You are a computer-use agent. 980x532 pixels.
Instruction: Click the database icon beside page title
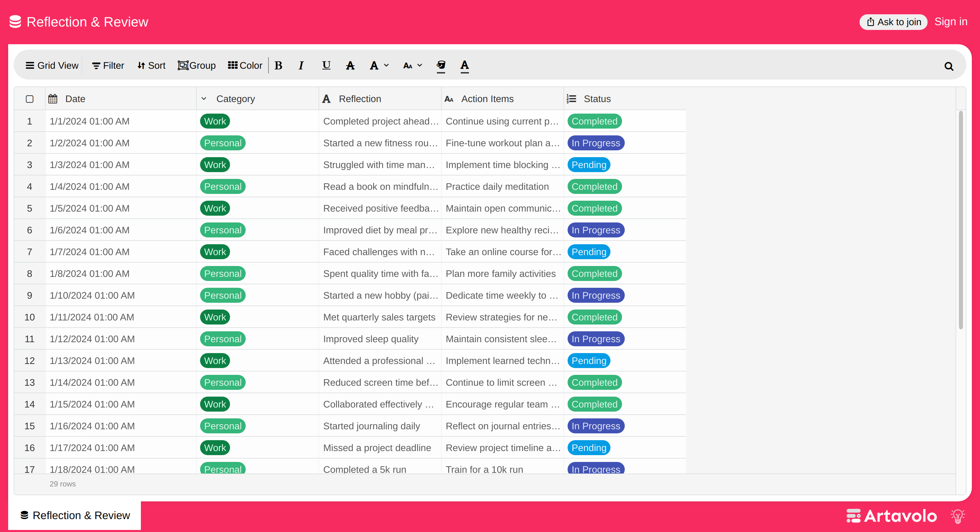click(x=15, y=22)
